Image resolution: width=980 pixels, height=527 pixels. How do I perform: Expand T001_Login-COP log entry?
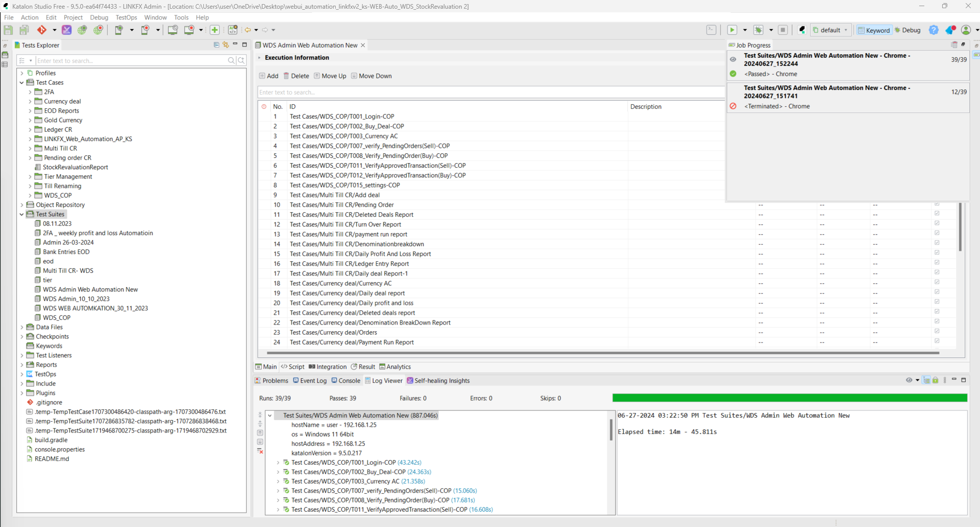coord(278,463)
